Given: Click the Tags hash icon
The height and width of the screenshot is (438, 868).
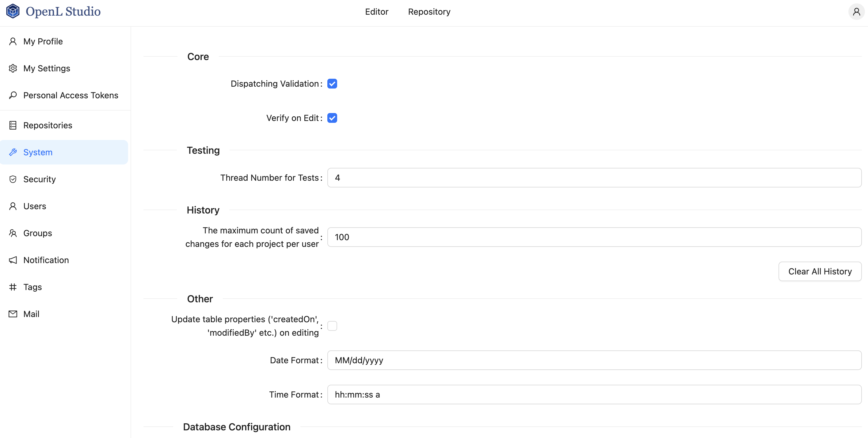Looking at the screenshot, I should (13, 287).
